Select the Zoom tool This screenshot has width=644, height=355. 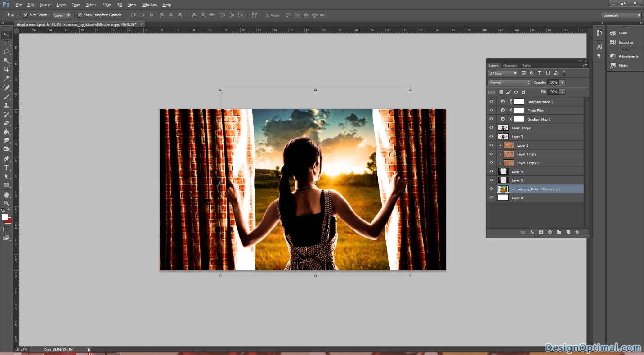tap(6, 203)
